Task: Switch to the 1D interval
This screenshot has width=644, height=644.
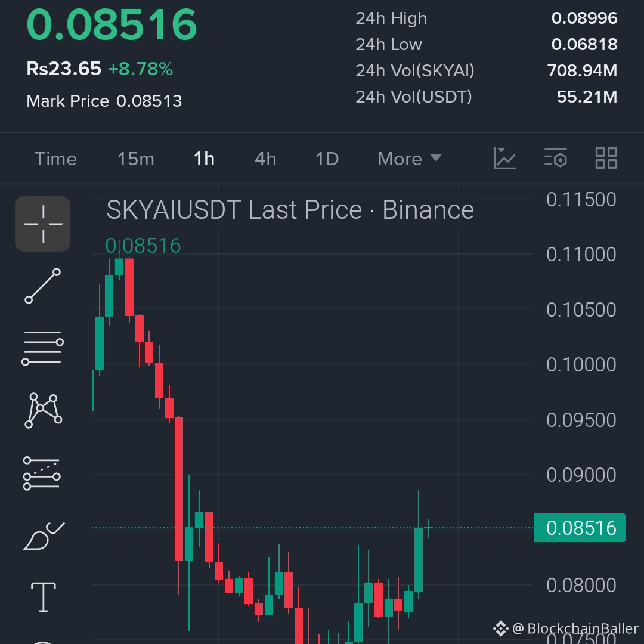Action: tap(327, 159)
